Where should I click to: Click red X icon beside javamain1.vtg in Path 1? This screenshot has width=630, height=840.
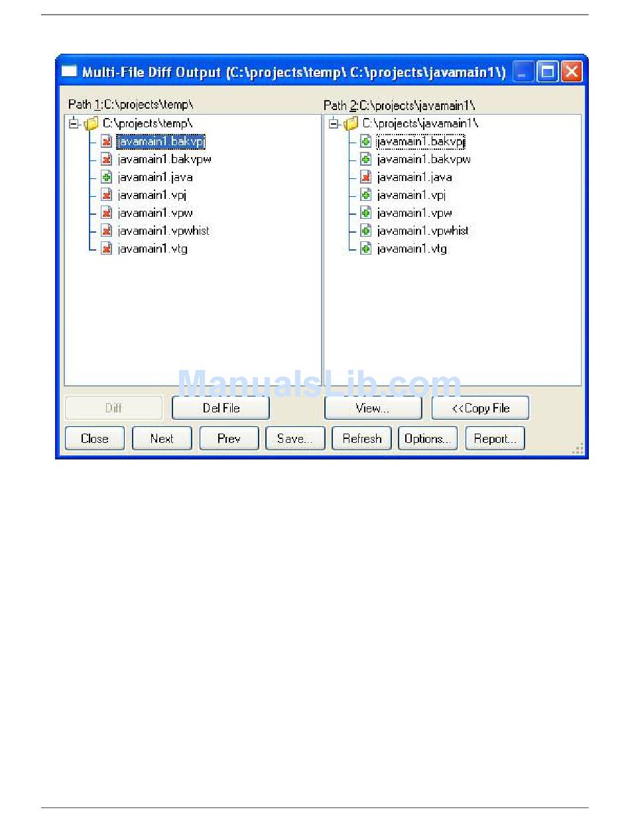(x=106, y=249)
